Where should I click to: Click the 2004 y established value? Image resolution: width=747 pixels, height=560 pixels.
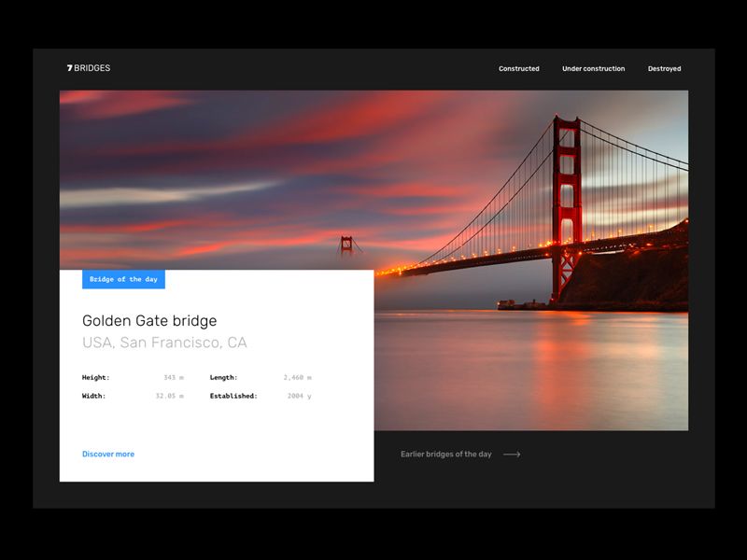pyautogui.click(x=299, y=396)
